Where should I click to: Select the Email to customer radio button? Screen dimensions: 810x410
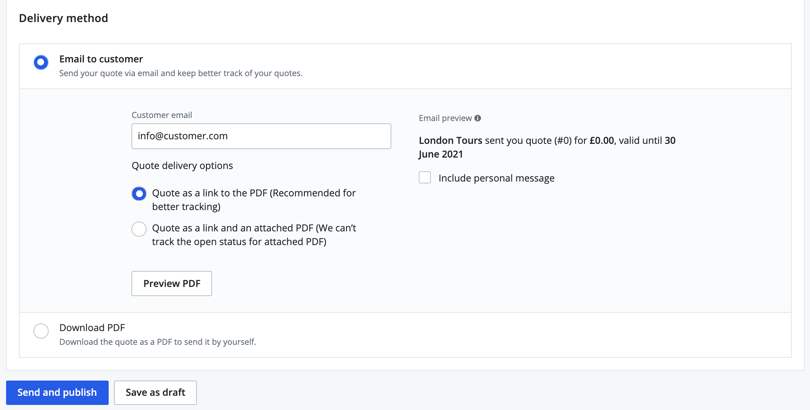[x=41, y=63]
